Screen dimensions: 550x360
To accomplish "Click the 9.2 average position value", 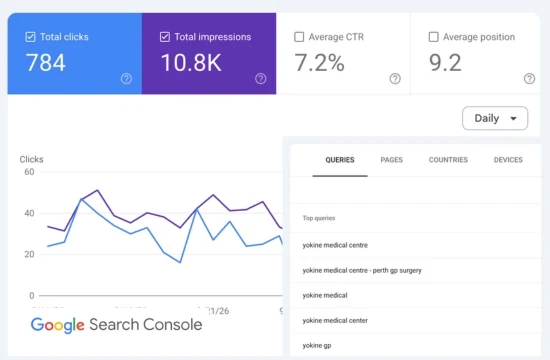I will pyautogui.click(x=445, y=63).
